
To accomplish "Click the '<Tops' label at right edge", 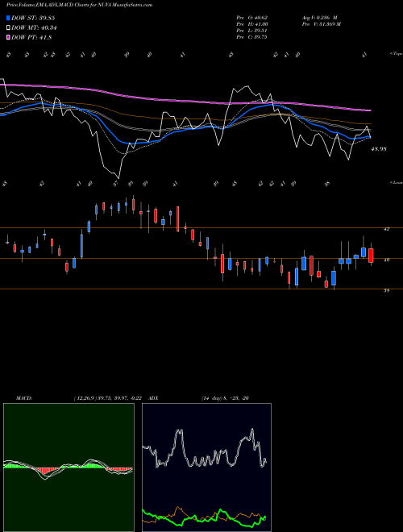I will click(396, 54).
